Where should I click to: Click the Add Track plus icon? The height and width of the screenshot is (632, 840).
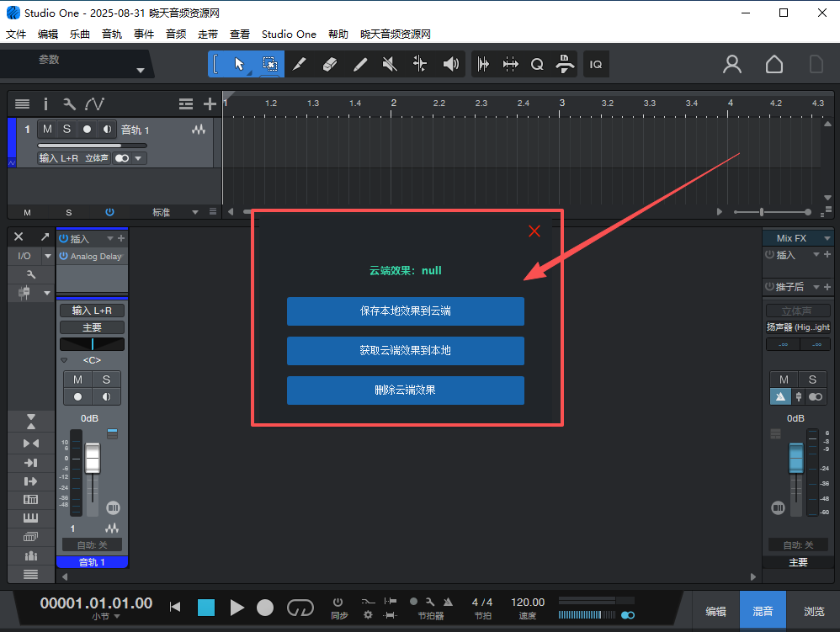coord(210,104)
